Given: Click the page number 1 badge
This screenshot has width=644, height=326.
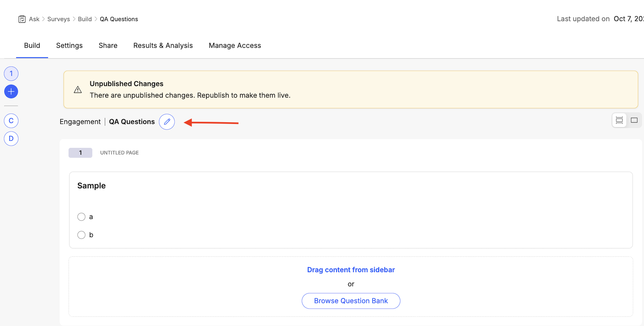Looking at the screenshot, I should click(80, 153).
